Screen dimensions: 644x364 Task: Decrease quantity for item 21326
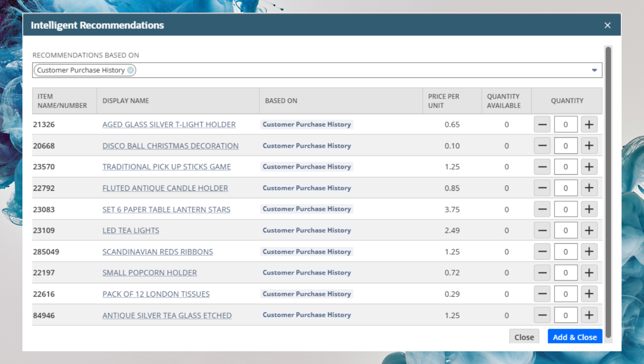click(x=542, y=124)
